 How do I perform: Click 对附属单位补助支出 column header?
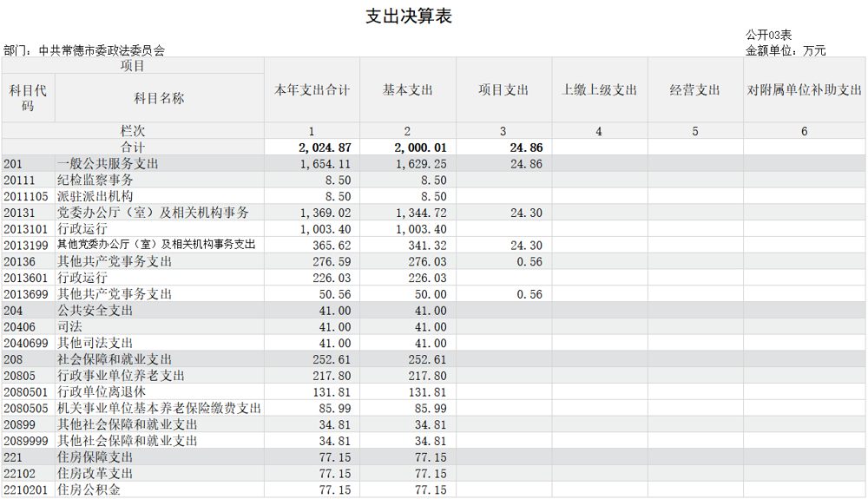coord(804,90)
